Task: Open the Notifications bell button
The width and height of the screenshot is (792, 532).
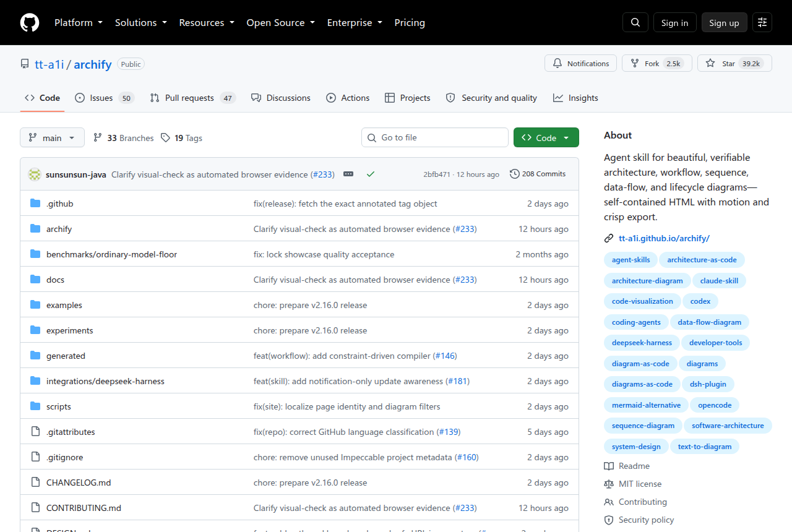Action: [580, 63]
